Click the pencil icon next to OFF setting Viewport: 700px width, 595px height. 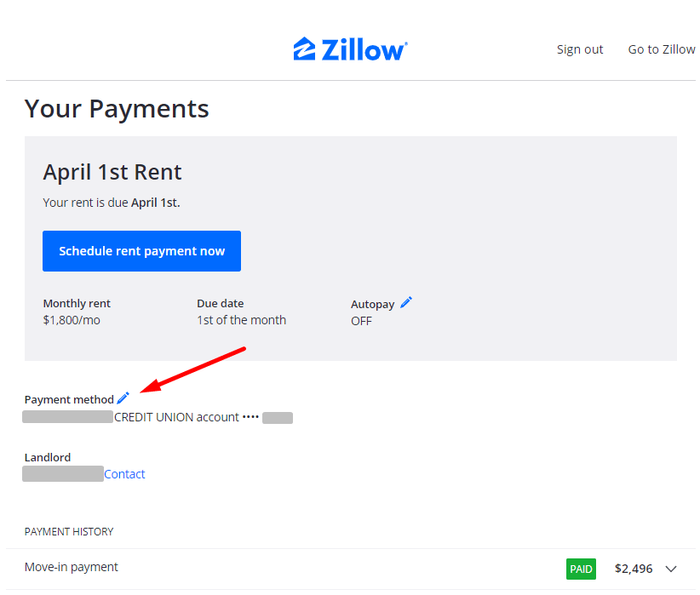(406, 302)
